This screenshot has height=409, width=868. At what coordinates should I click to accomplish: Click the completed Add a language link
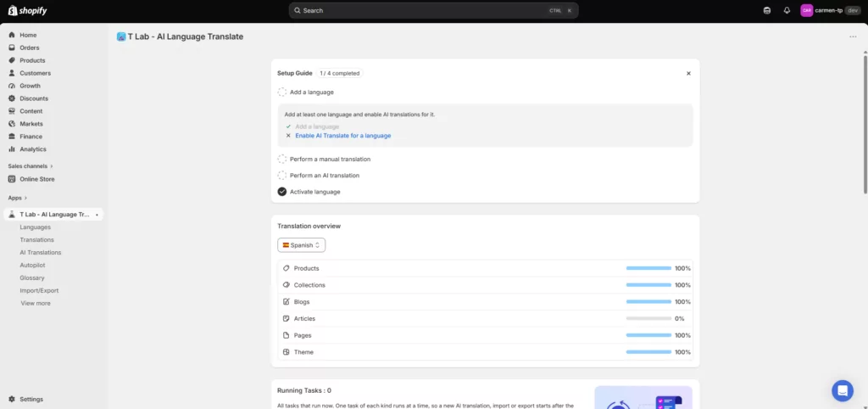317,126
